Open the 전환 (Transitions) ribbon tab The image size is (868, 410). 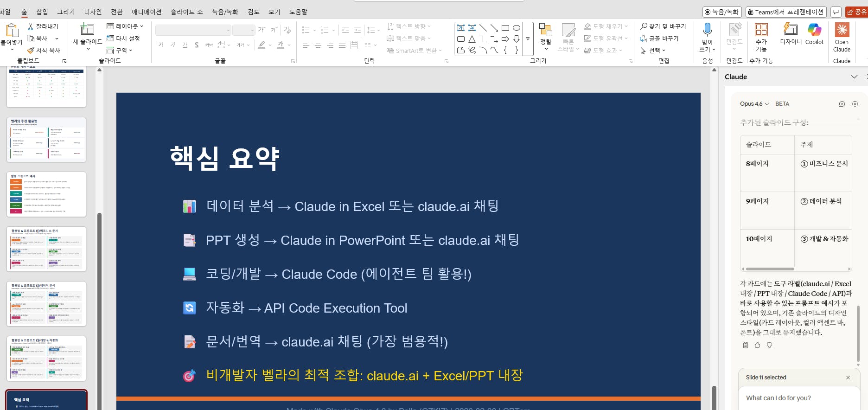click(117, 12)
